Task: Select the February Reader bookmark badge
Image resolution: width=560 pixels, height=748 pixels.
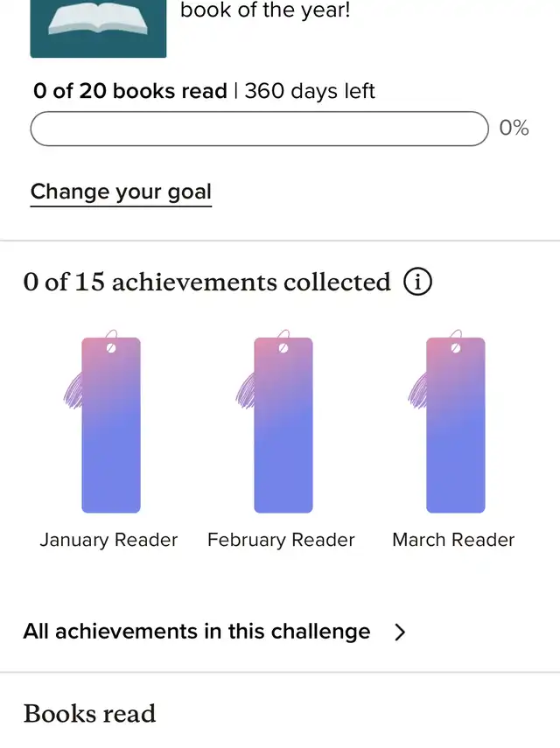Action: 283,425
